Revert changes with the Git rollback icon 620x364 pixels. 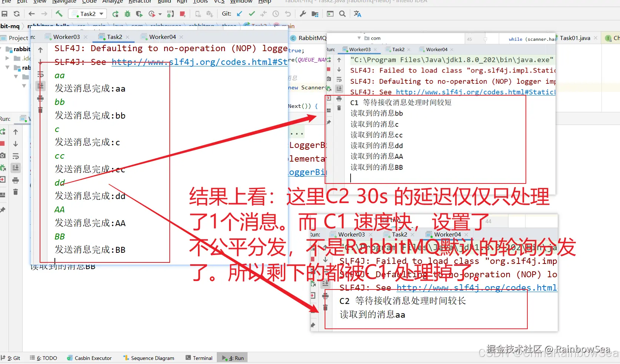tap(288, 14)
